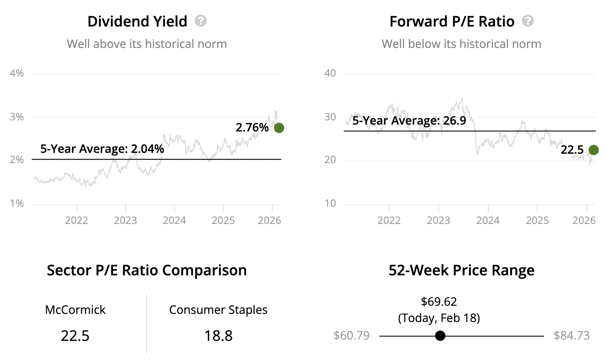
Task: Click the Sector P/E Ratio Comparison heading
Action: point(147,271)
